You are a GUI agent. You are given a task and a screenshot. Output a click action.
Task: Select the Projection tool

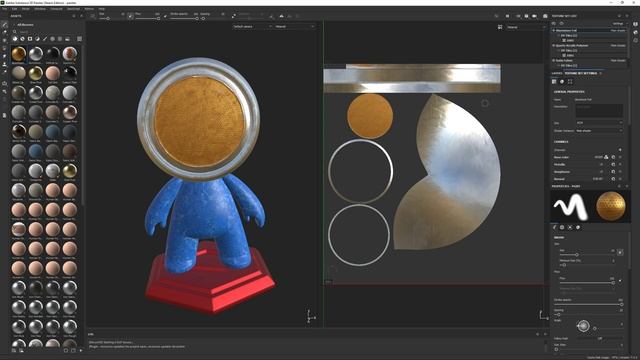click(4, 40)
